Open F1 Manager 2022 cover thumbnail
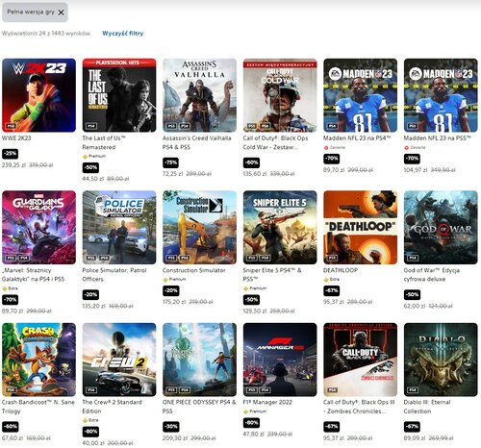The width and height of the screenshot is (481, 448). [280, 360]
